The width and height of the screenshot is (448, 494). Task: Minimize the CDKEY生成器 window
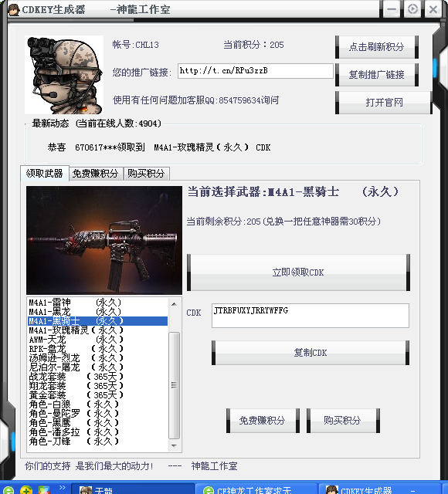(x=392, y=9)
